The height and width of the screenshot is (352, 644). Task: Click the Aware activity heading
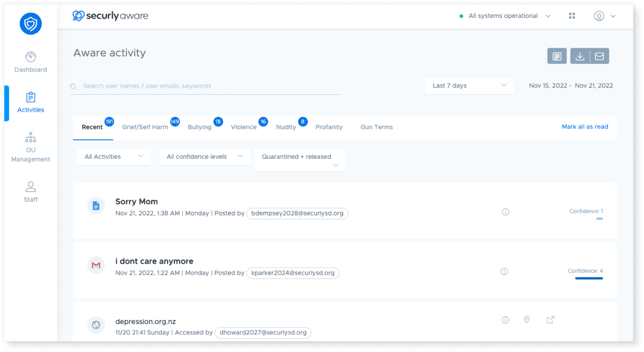point(109,53)
